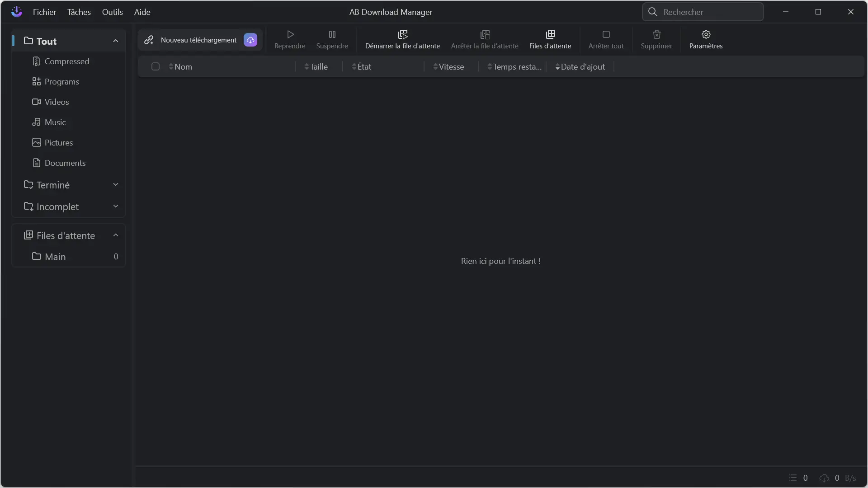Select the Compressed category
This screenshot has width=868, height=488.
(x=69, y=61)
